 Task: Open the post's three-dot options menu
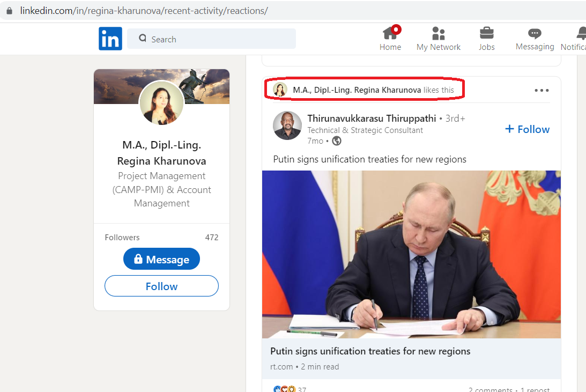point(542,91)
